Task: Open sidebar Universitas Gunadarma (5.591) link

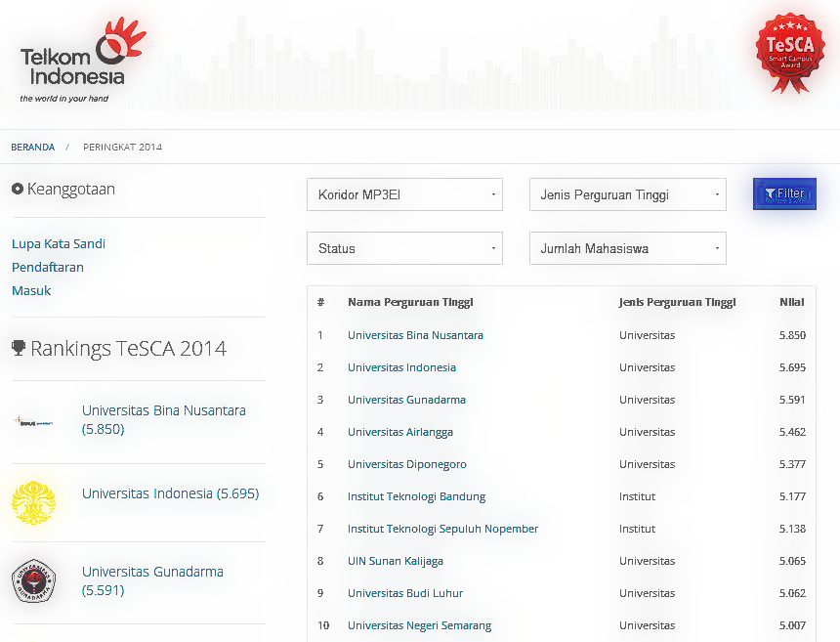Action: (x=152, y=580)
